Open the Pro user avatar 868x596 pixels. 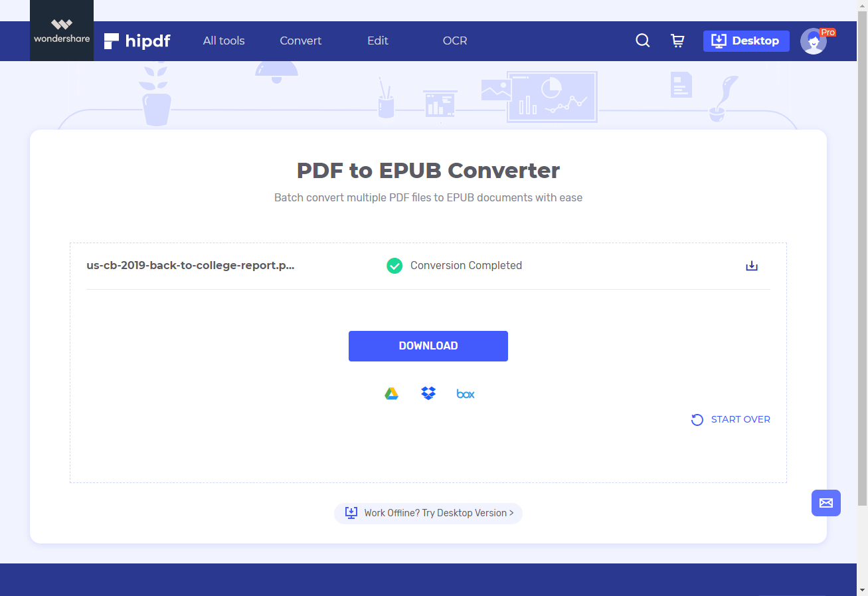(814, 41)
